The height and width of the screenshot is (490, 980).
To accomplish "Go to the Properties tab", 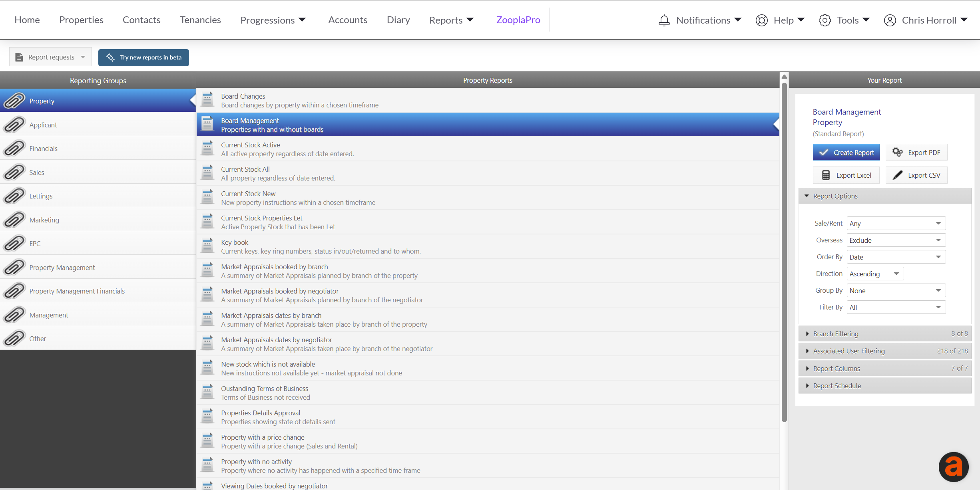I will coord(81,20).
